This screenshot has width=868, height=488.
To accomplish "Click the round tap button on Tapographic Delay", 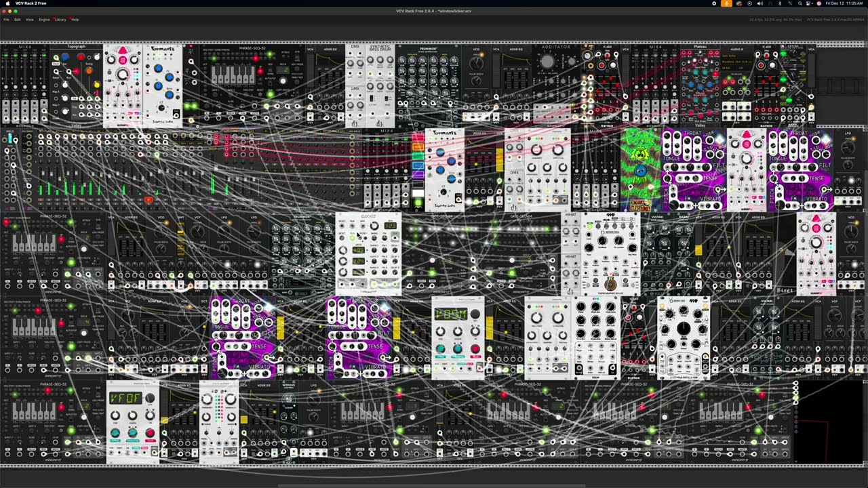I will point(610,285).
